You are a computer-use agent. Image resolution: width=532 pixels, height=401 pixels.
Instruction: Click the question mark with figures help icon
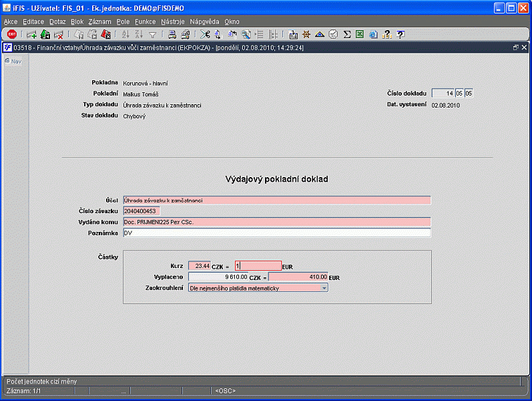tap(386, 34)
